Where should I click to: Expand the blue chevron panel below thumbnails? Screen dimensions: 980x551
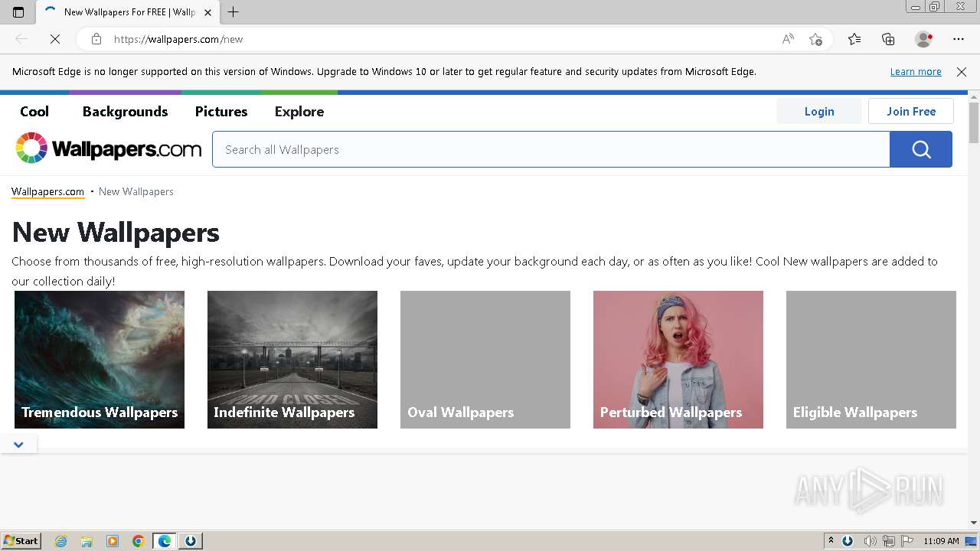[x=18, y=444]
